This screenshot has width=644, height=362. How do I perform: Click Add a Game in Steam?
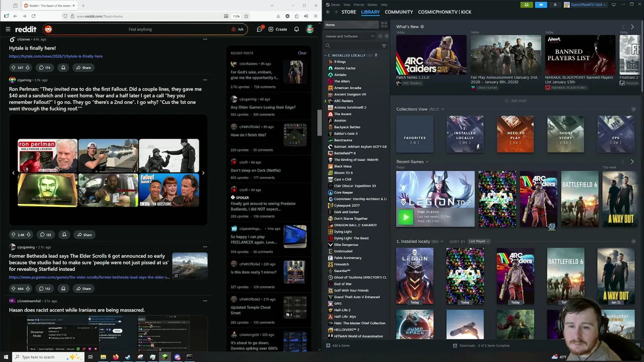[x=338, y=346]
